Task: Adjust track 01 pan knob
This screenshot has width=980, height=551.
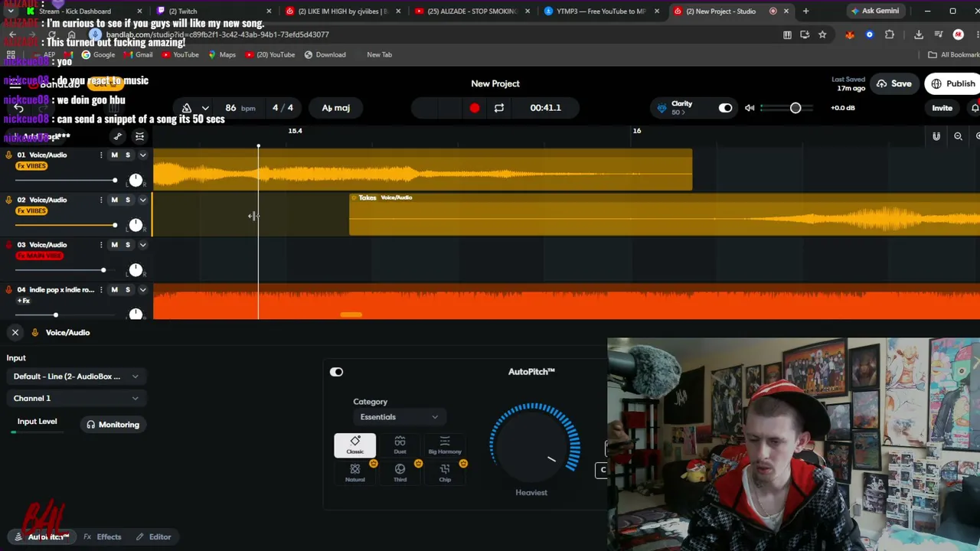Action: click(x=136, y=180)
